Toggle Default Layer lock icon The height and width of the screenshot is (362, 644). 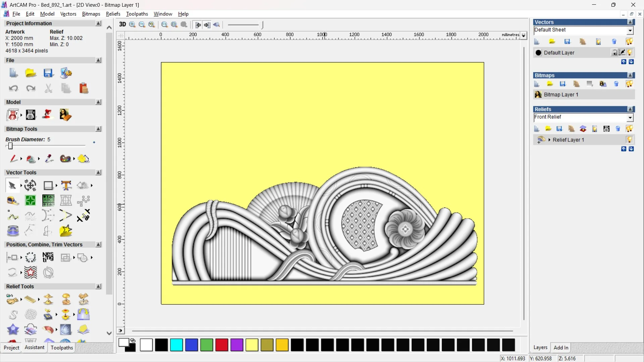pos(614,53)
